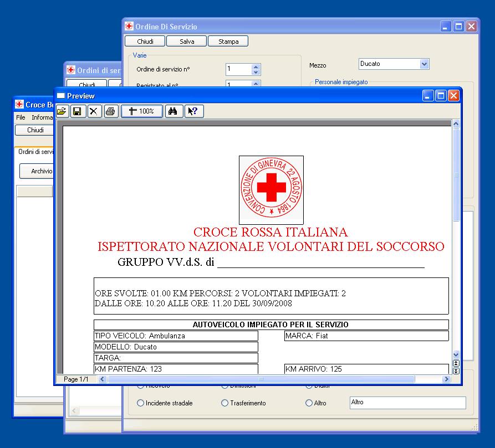Click the preview vertical scrollbar thumb
This screenshot has width=495, height=448.
456,175
